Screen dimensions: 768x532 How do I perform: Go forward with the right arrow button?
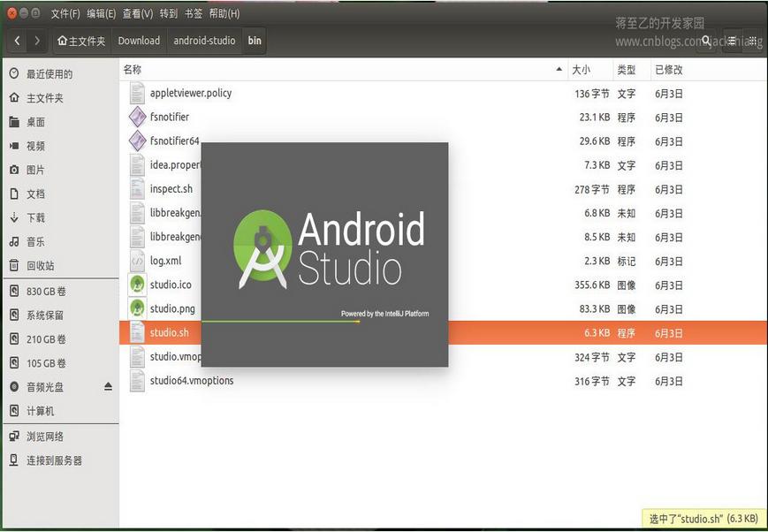click(x=37, y=41)
